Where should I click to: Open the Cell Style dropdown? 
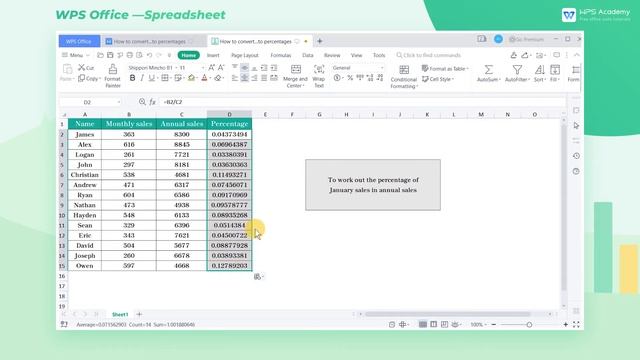click(438, 79)
